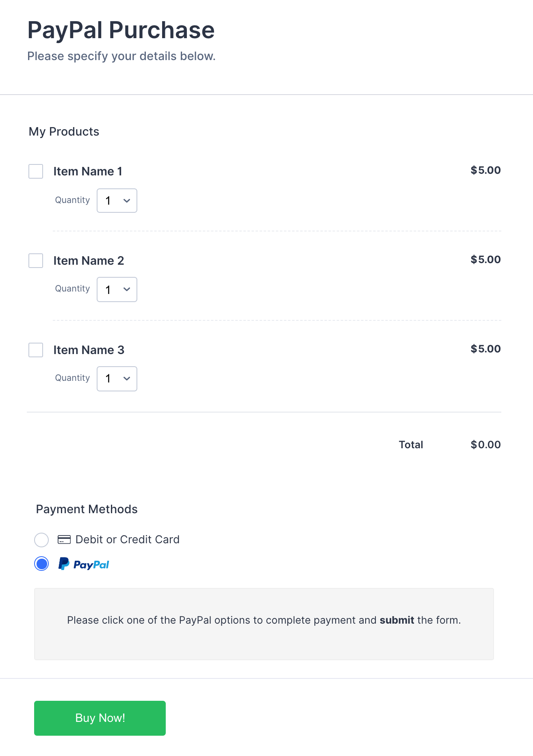The width and height of the screenshot is (533, 756).
Task: Choose Debit or Credit Card radio option
Action: [41, 540]
